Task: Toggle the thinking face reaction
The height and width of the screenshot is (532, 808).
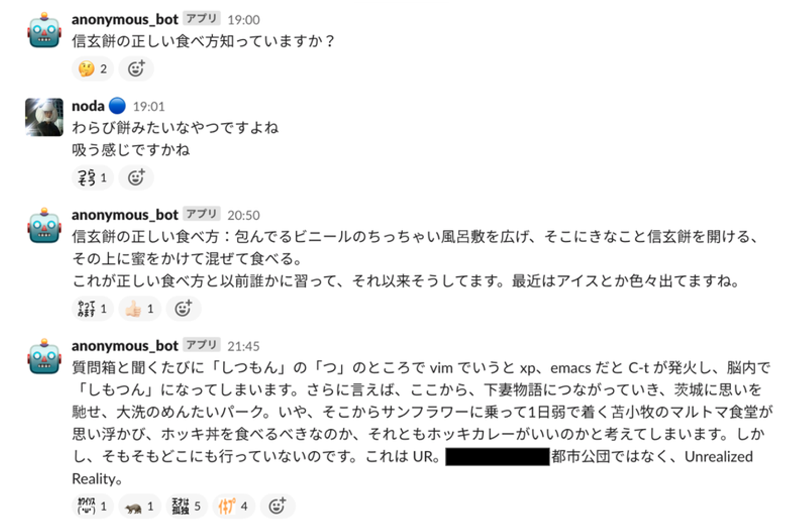Action: point(93,69)
